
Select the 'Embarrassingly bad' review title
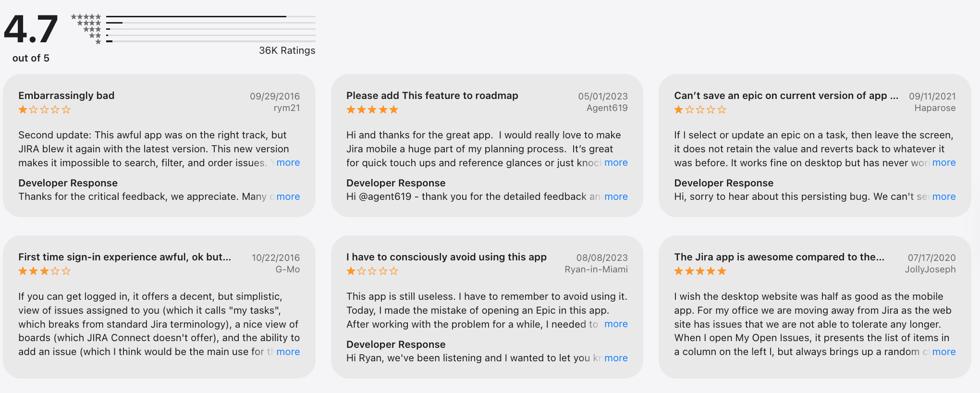click(66, 95)
